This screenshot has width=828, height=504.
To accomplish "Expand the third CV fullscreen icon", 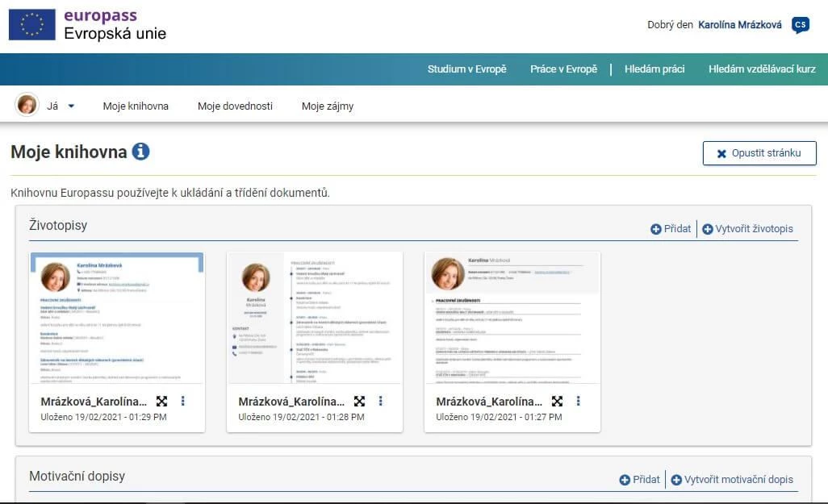I will pos(558,401).
